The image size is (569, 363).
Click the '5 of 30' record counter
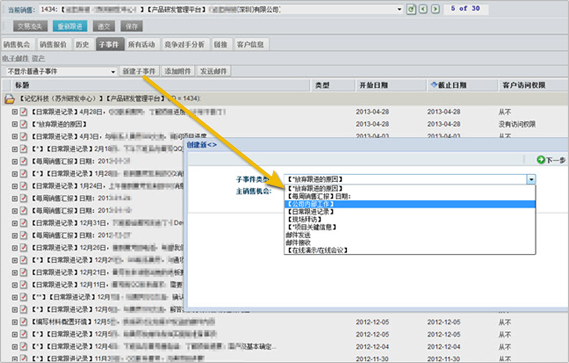(x=465, y=8)
